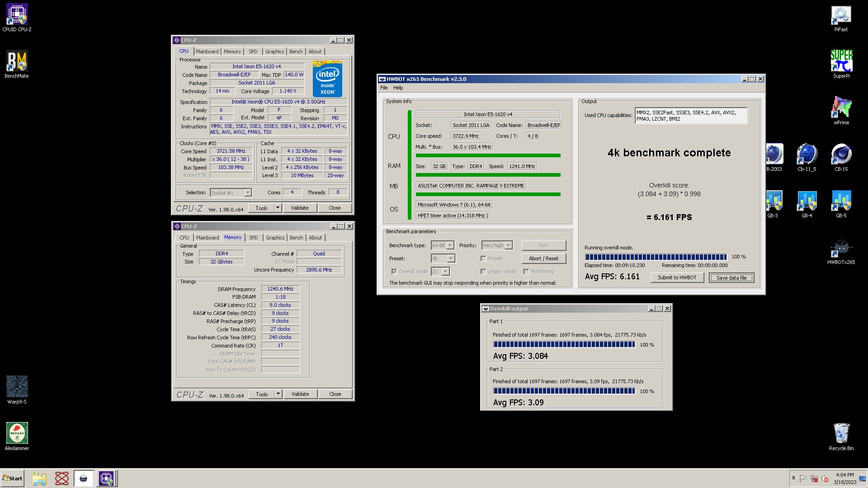Toggle Legacy mode checkbox

point(483,272)
